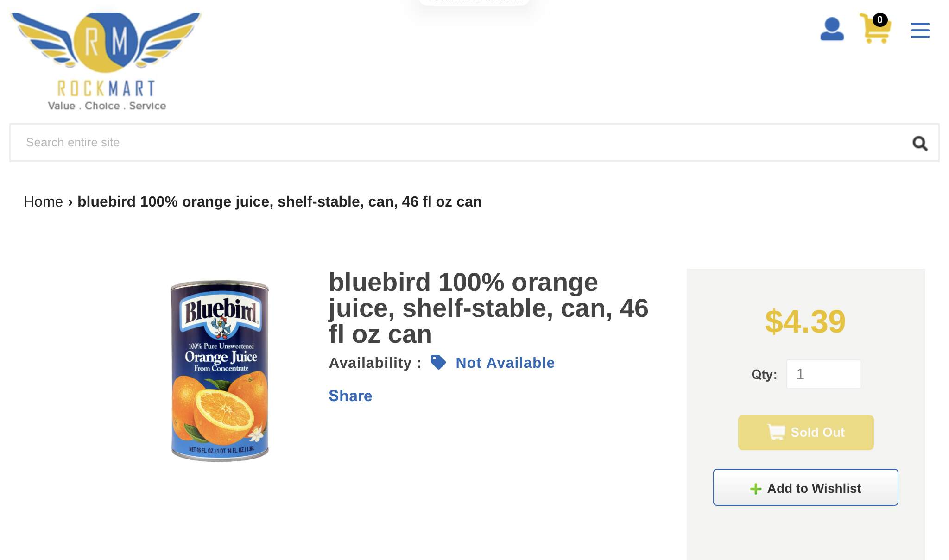This screenshot has height=560, width=949.
Task: Click the search magnifying glass icon
Action: pos(920,144)
